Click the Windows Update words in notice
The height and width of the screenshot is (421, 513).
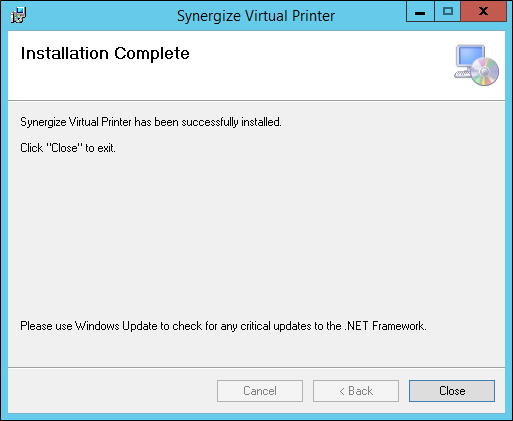(x=116, y=326)
